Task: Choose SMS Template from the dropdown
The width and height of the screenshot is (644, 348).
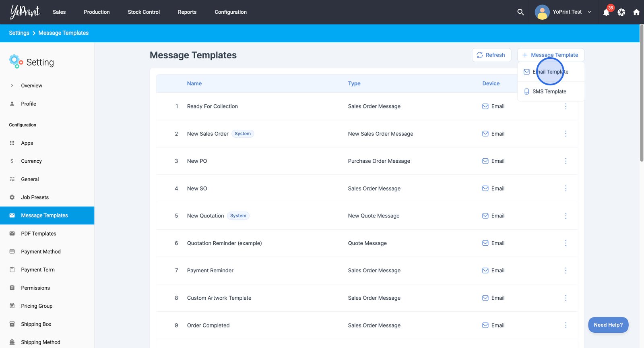Action: pyautogui.click(x=549, y=91)
